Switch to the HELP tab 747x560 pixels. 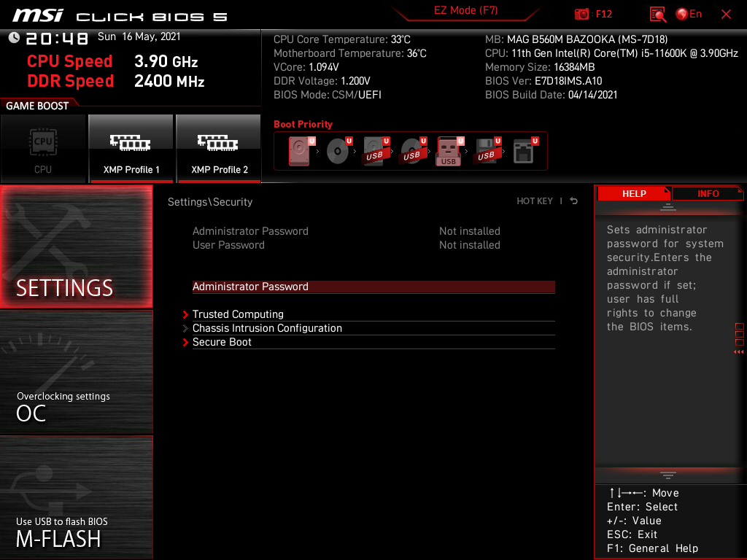coord(634,193)
